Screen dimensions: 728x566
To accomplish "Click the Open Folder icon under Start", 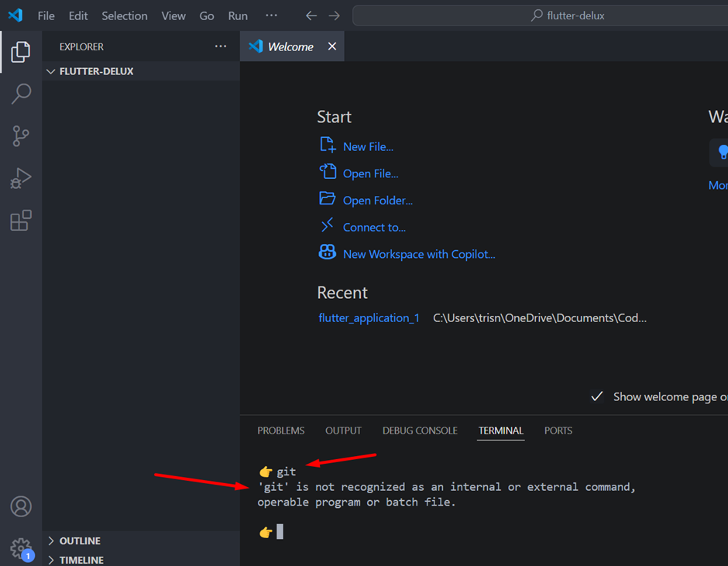I will [x=328, y=199].
